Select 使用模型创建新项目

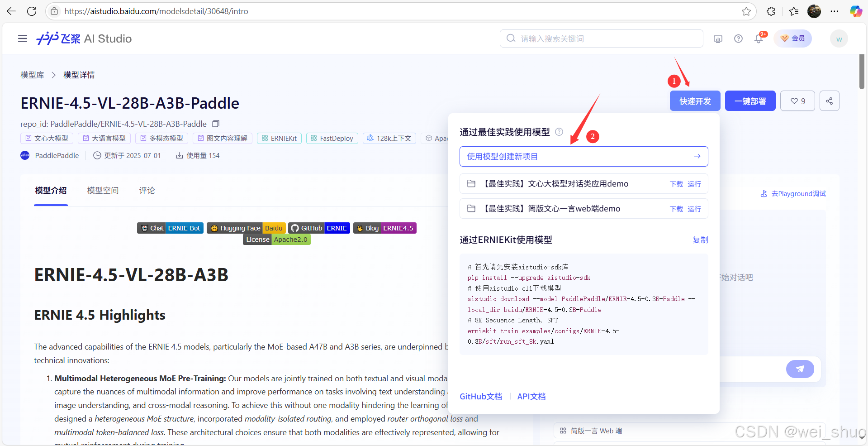point(584,156)
